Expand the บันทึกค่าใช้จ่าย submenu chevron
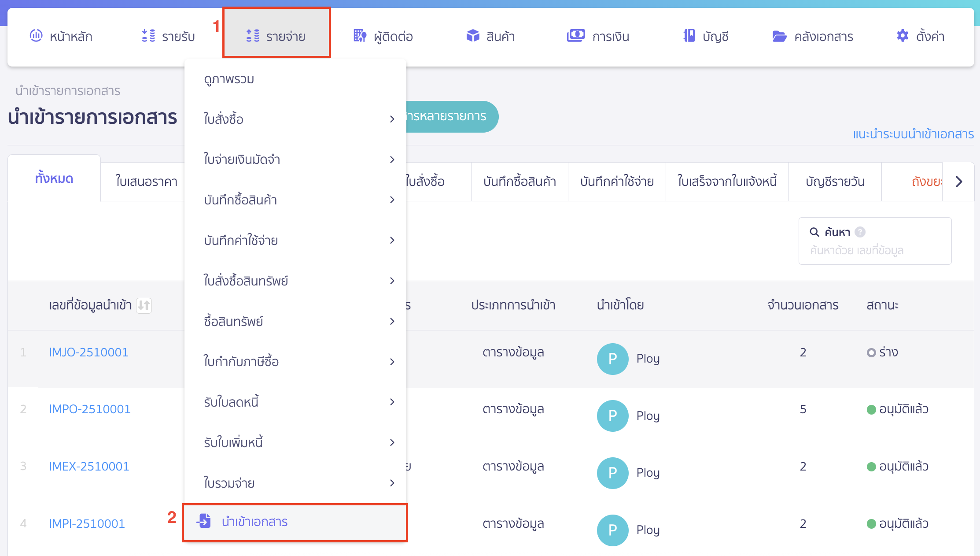 (392, 240)
